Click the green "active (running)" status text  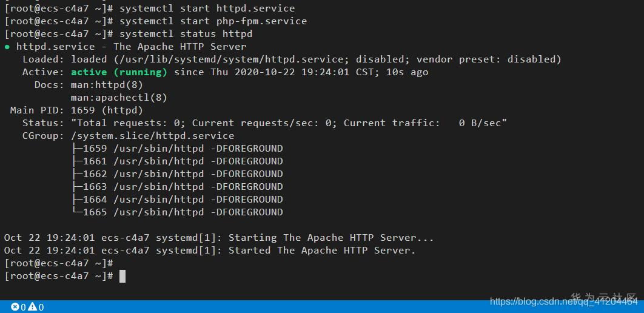[119, 72]
